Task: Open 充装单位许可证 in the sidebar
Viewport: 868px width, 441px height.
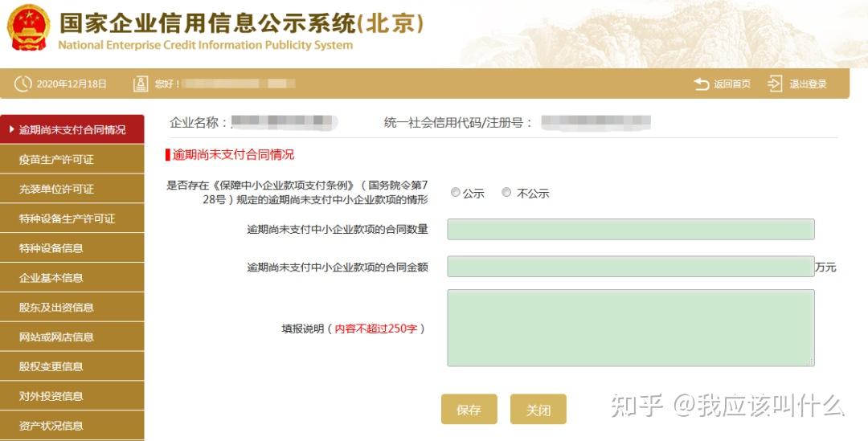Action: pos(72,190)
